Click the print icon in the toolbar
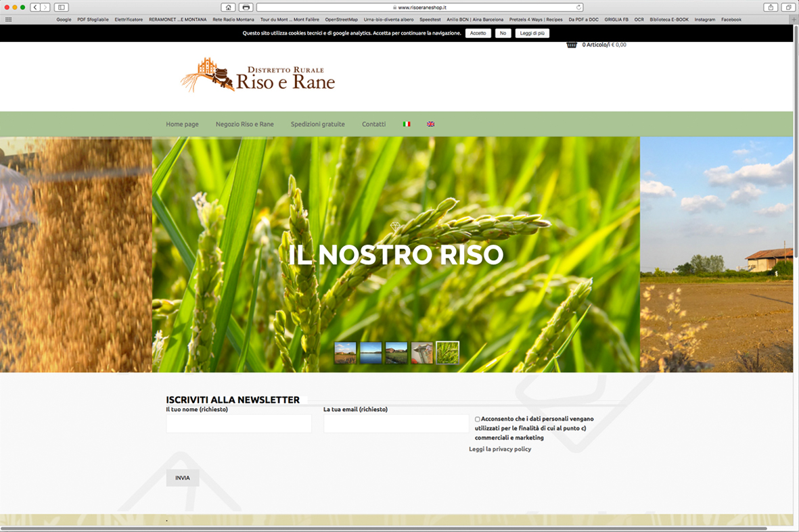This screenshot has width=799, height=532. coord(246,7)
